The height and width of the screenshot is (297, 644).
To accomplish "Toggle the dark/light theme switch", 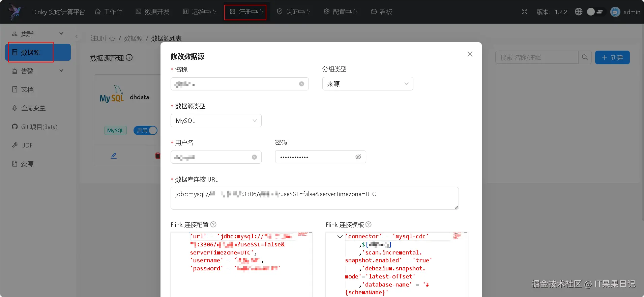I will 595,12.
